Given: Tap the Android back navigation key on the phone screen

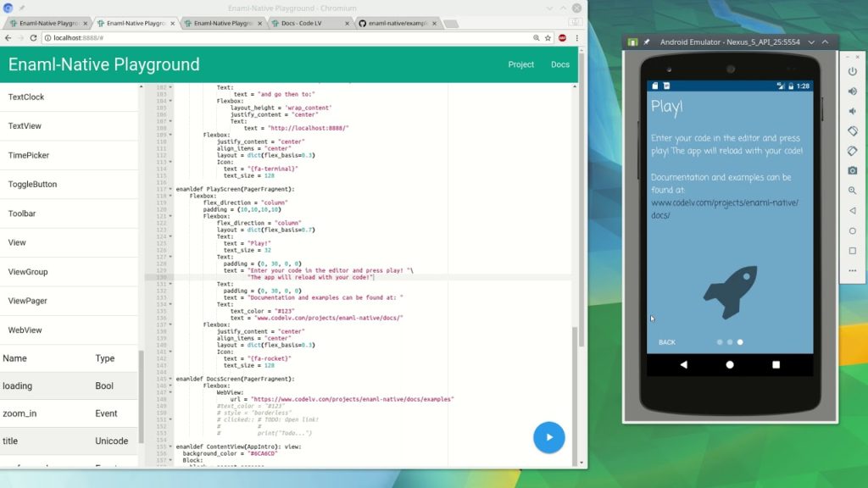Looking at the screenshot, I should [x=684, y=364].
